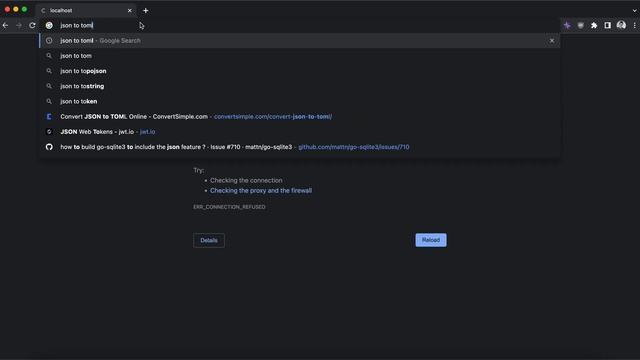Expand the tab search chevron
This screenshot has height=360, width=640.
(635, 11)
